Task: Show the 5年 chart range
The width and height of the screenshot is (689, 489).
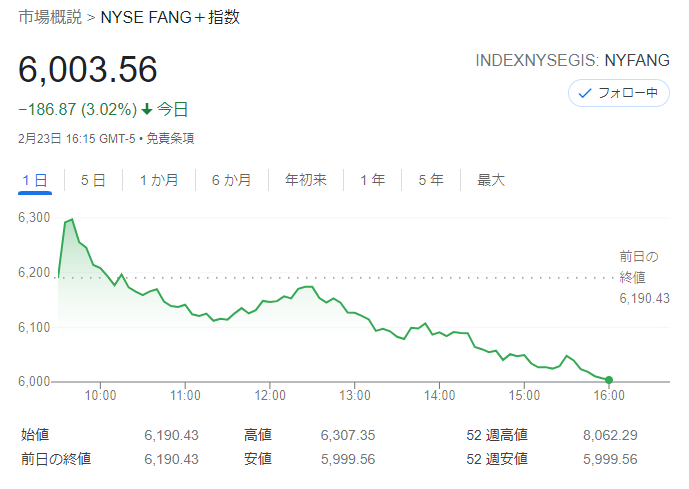Action: [x=431, y=180]
